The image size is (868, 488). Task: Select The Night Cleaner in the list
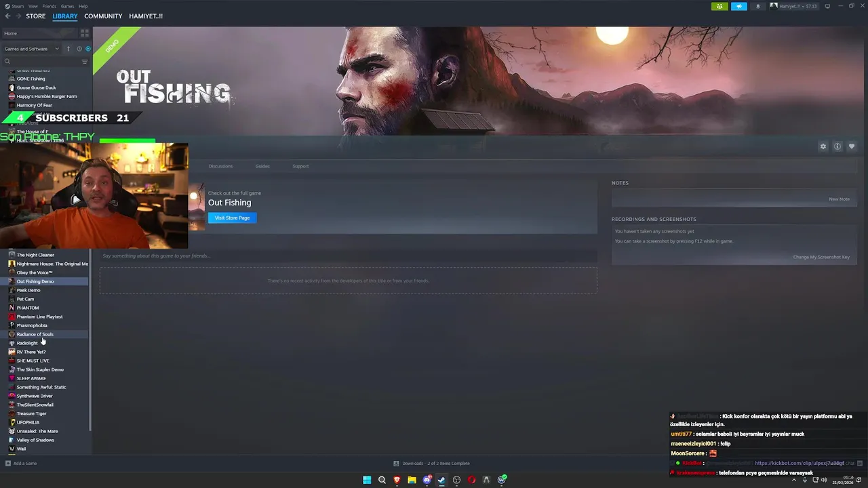35,255
